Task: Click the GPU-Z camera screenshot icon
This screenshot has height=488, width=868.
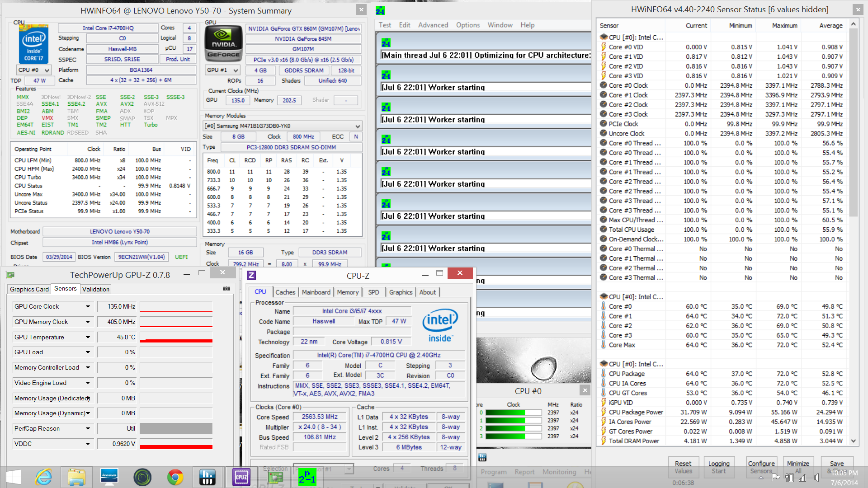Action: pos(226,289)
